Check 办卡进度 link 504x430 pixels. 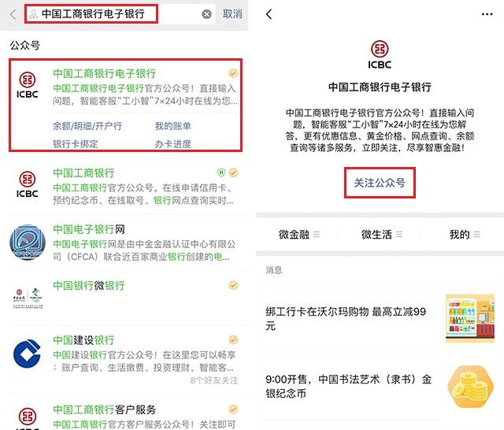point(173,143)
